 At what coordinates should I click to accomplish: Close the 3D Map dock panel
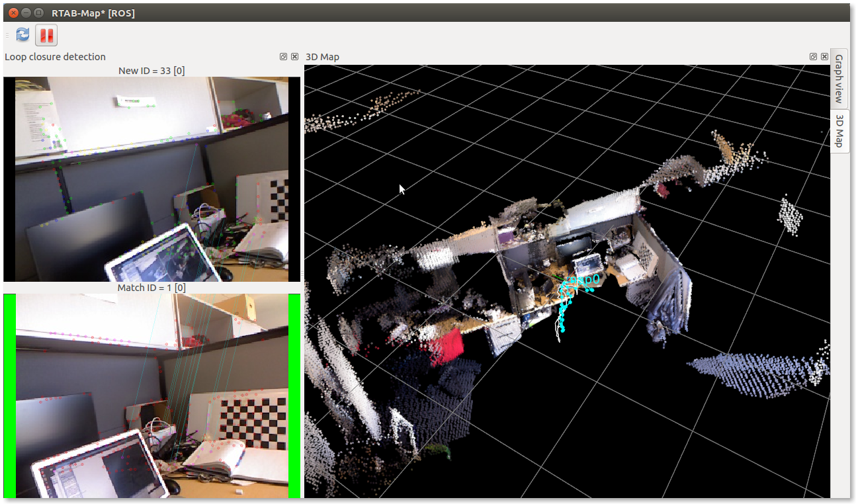click(x=824, y=57)
